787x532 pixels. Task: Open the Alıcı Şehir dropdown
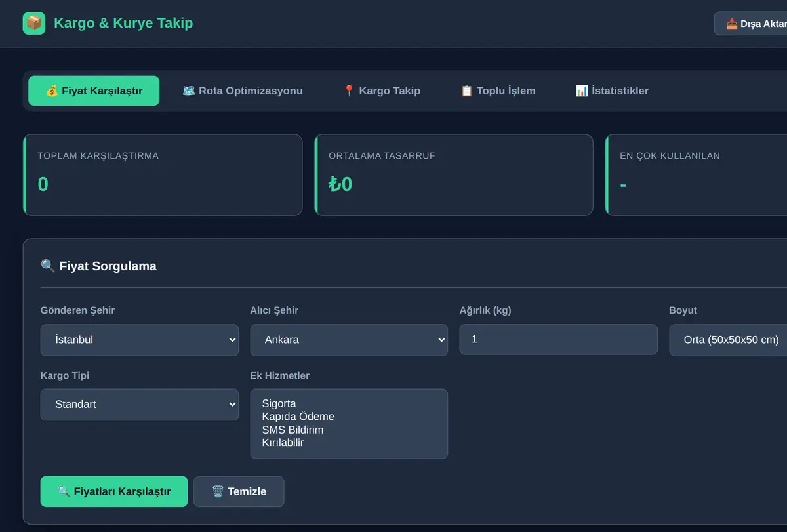pyautogui.click(x=349, y=340)
